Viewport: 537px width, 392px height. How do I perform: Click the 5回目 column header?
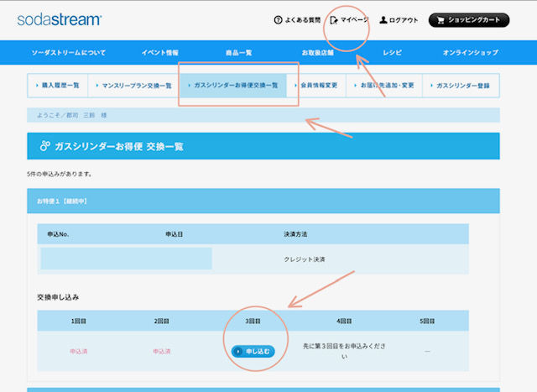pos(427,321)
